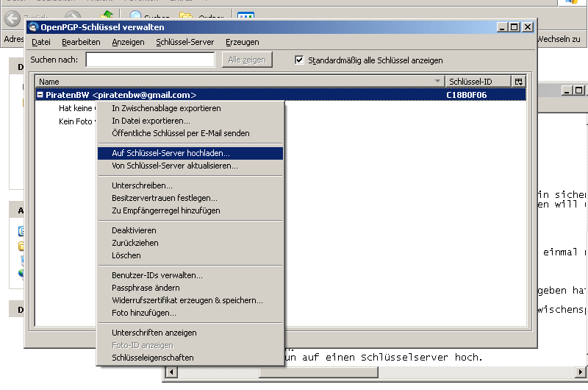Select Öffentliche Schlüssel per E-Mail senden
Image resolution: width=588 pixels, height=390 pixels.
(190, 133)
